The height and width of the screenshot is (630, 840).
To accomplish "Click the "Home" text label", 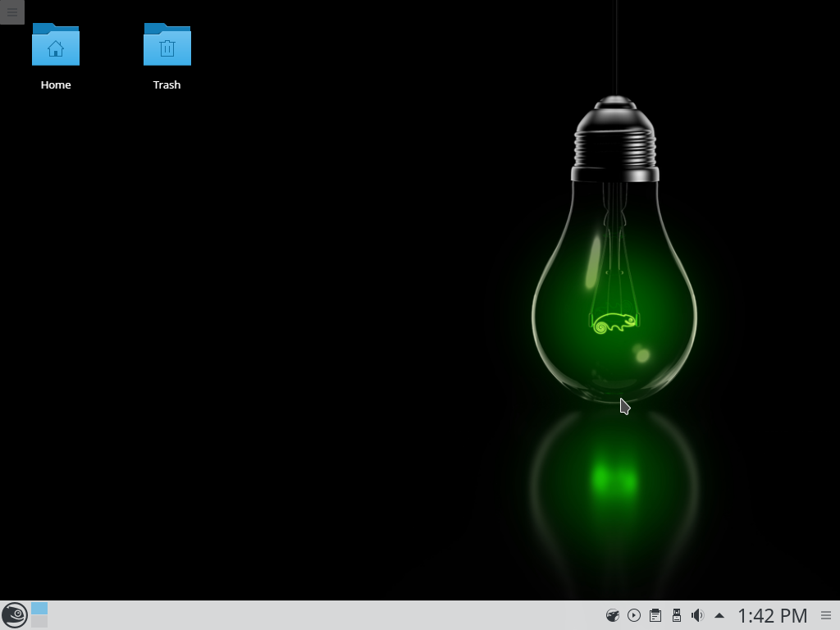I will 56,84.
